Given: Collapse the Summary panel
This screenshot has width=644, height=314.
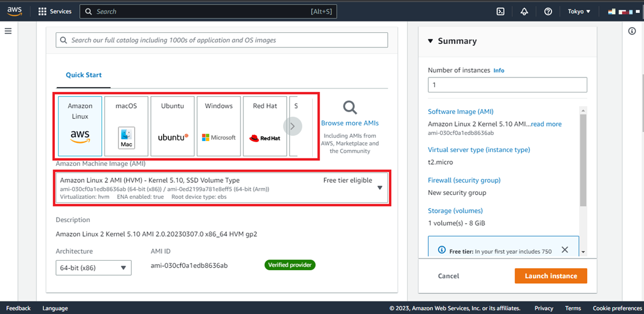Looking at the screenshot, I should (x=431, y=40).
